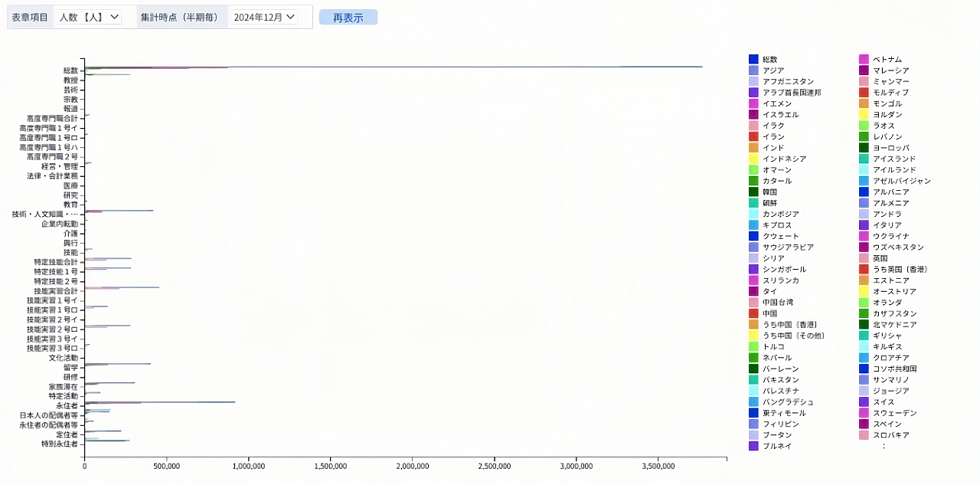Screen dimensions: 980x485
Task: Select the カンボジア legend label
Action: click(781, 214)
